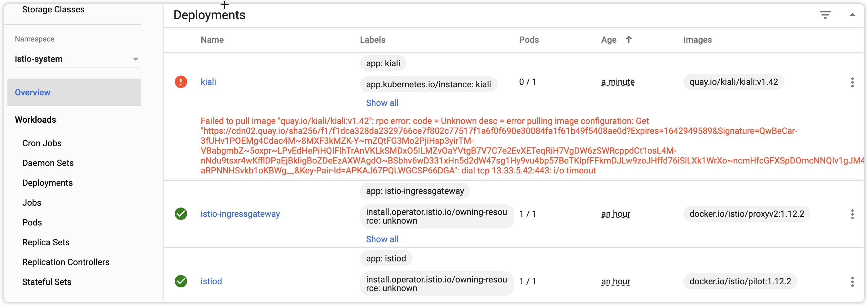868x306 pixels.
Task: Open the kiali deployment link
Action: tap(208, 82)
